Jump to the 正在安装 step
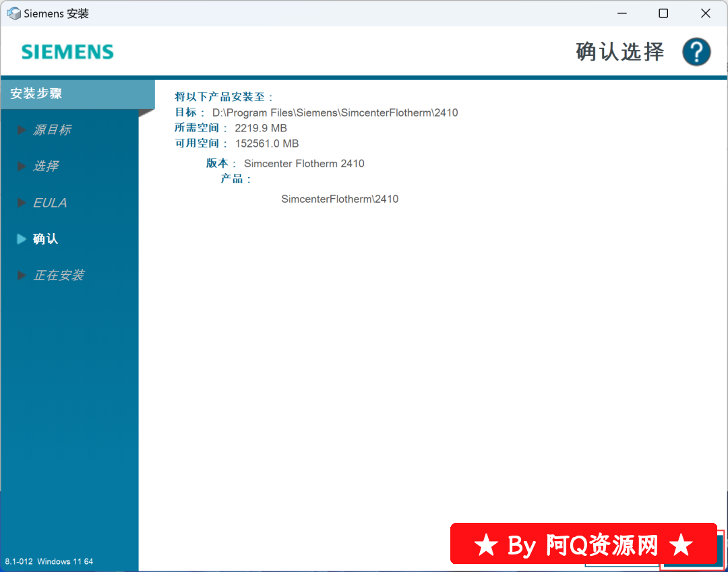Image resolution: width=728 pixels, height=572 pixels. pyautogui.click(x=59, y=275)
